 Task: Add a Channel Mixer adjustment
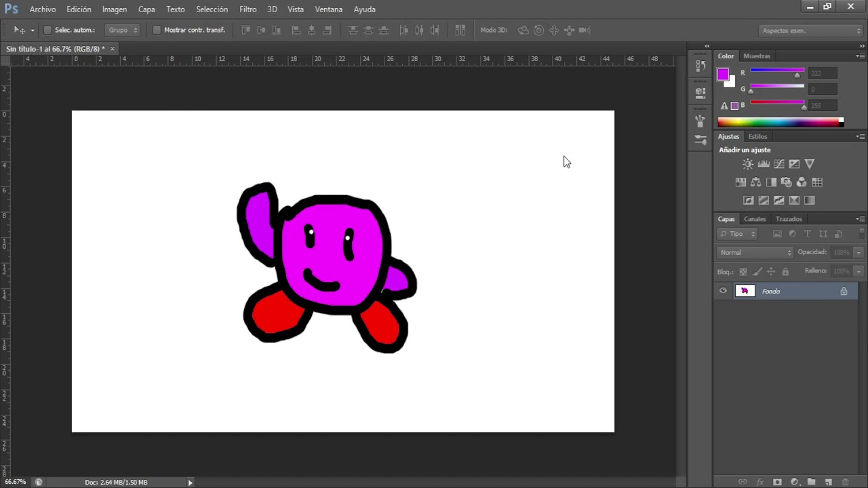point(802,182)
